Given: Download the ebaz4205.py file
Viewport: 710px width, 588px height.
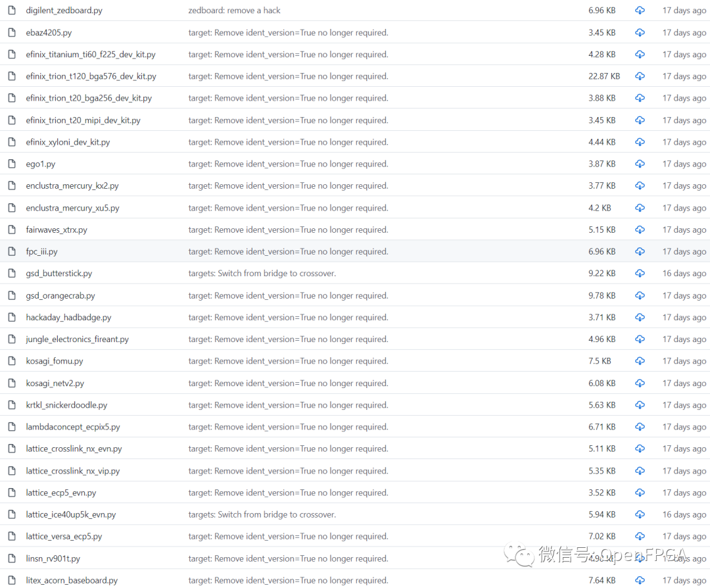Looking at the screenshot, I should tap(640, 32).
